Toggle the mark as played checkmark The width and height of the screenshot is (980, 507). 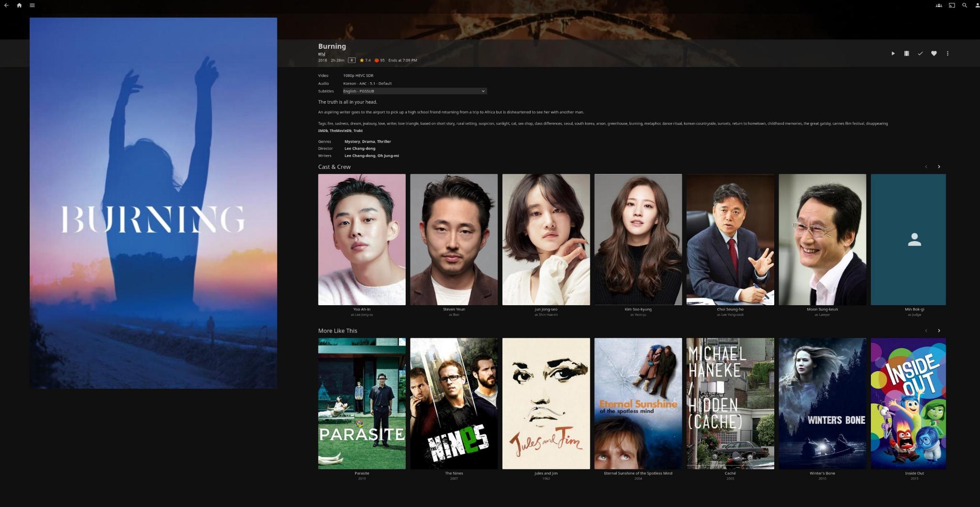tap(920, 54)
